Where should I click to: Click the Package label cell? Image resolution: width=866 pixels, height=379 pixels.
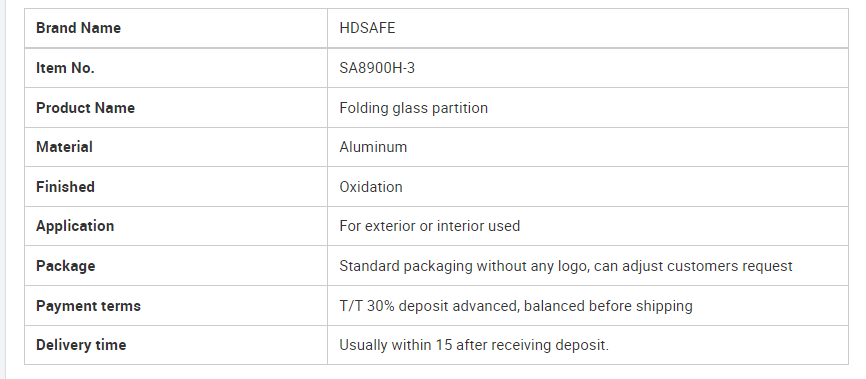(x=176, y=266)
